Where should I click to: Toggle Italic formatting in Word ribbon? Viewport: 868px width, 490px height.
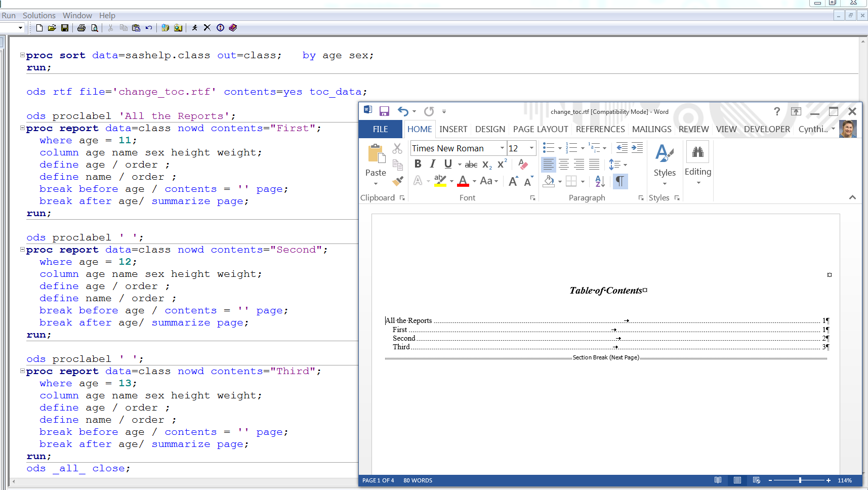tap(432, 164)
